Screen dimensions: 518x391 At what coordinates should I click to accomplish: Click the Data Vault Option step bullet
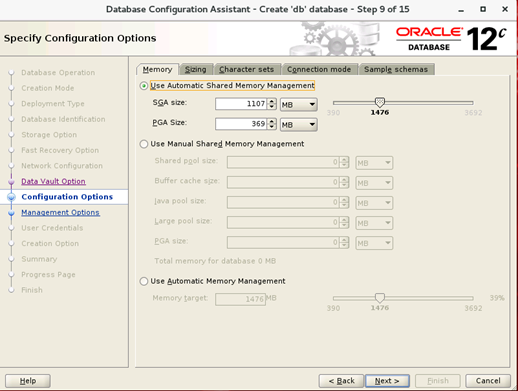pyautogui.click(x=11, y=182)
